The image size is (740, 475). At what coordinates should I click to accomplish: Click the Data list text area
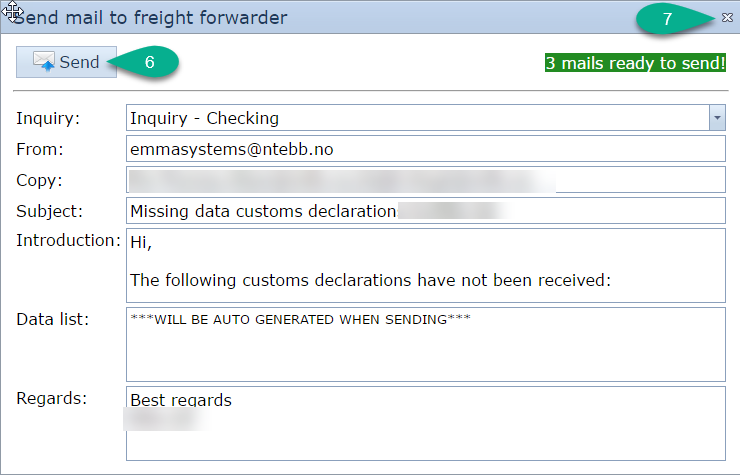pyautogui.click(x=425, y=343)
